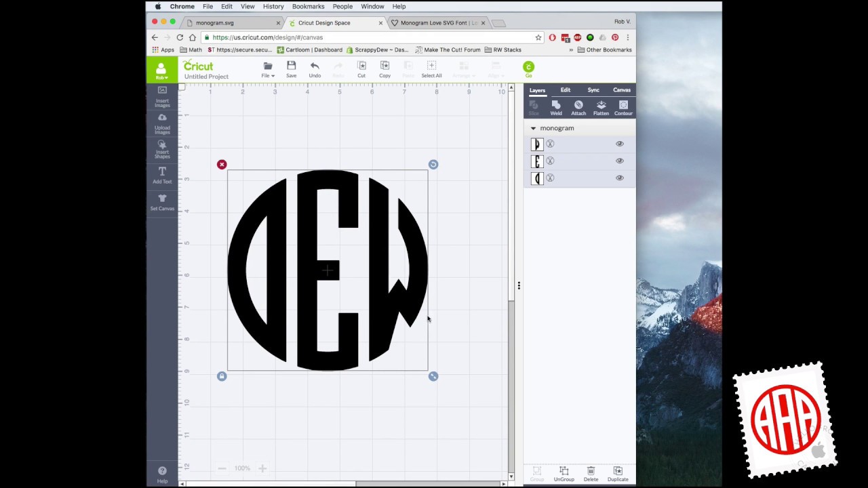Open the History menu in the menu bar
868x488 pixels.
(x=273, y=6)
